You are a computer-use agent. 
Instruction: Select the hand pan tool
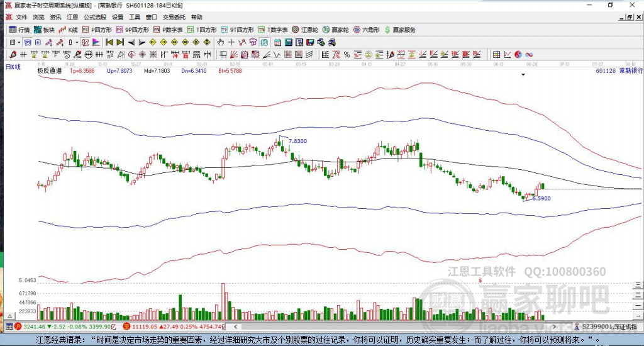(x=221, y=42)
